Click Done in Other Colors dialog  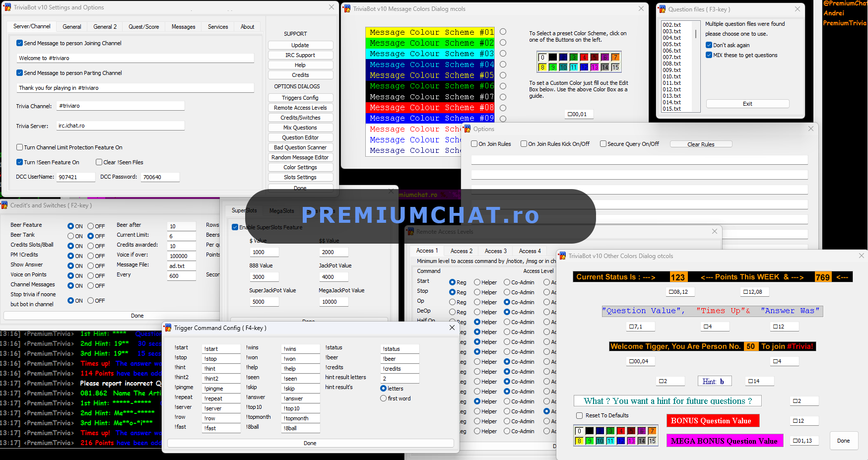click(x=844, y=441)
